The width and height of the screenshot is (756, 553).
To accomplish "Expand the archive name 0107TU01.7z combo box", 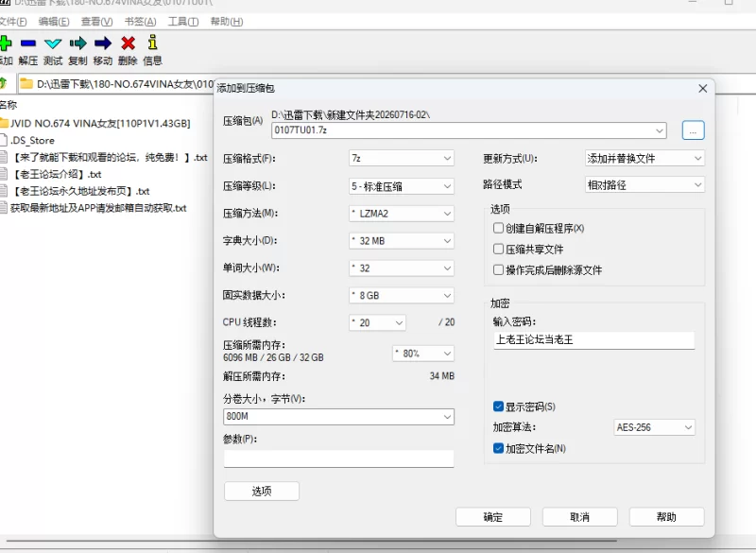I will point(660,130).
